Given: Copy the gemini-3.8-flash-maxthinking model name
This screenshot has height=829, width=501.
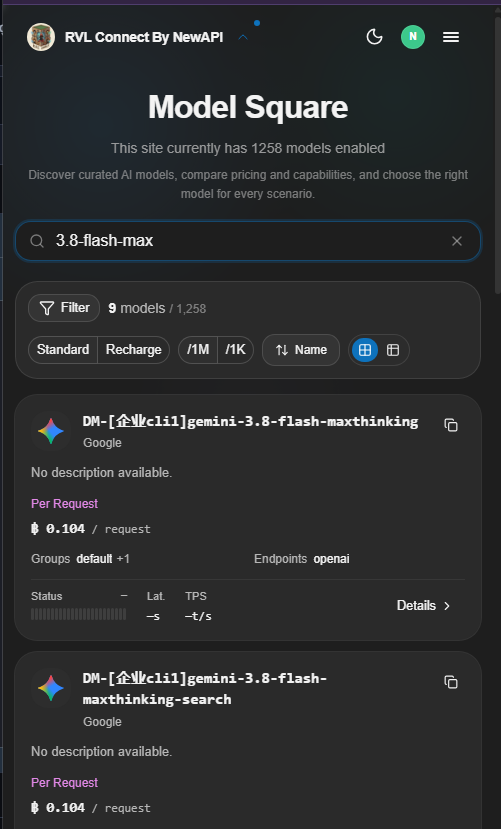Looking at the screenshot, I should [451, 425].
